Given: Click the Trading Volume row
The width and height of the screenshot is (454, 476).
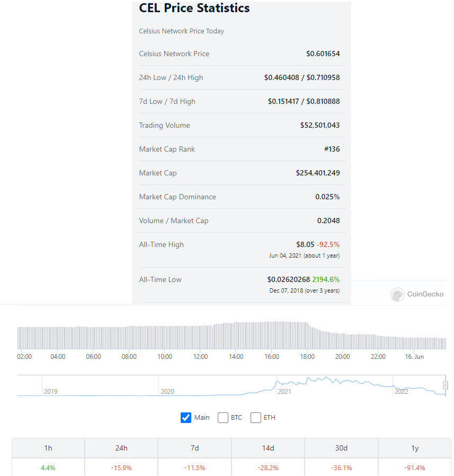Looking at the screenshot, I should click(242, 126).
